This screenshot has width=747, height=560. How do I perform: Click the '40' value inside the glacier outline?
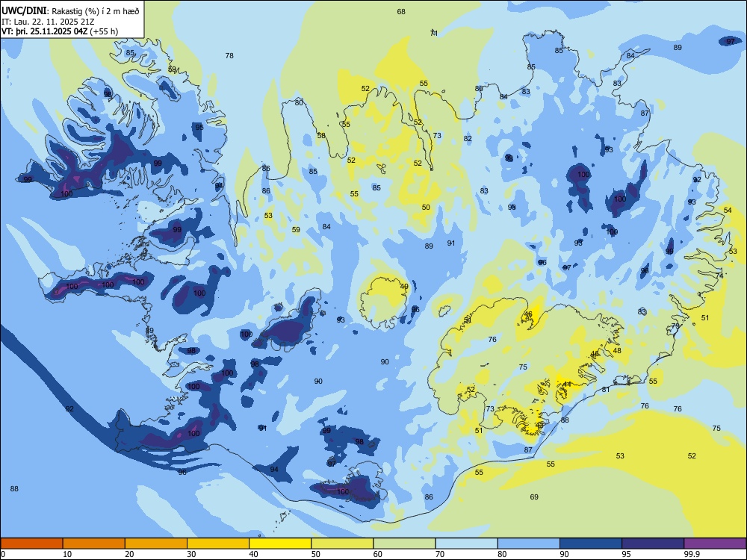point(404,286)
